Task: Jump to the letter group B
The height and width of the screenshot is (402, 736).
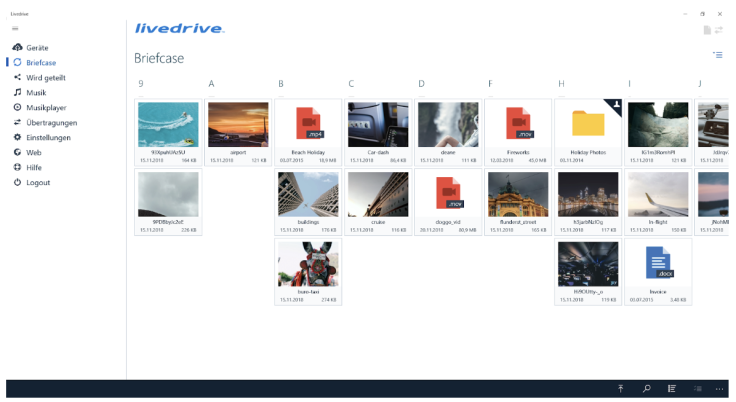Action: tap(281, 84)
